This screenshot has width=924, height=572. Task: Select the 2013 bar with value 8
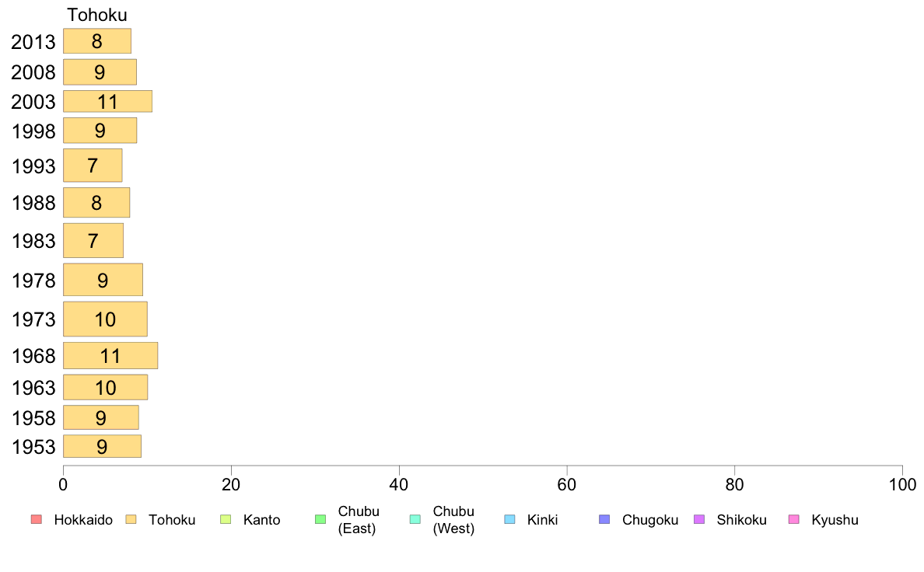(97, 41)
